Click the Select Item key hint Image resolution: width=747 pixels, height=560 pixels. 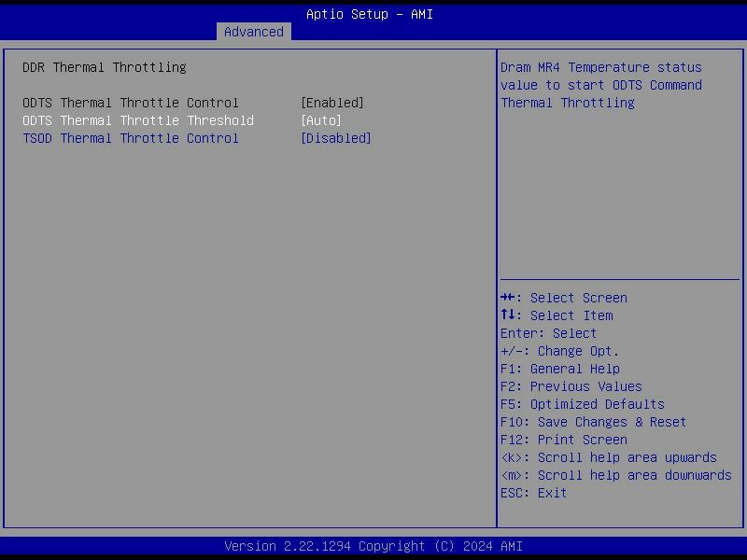(x=557, y=315)
